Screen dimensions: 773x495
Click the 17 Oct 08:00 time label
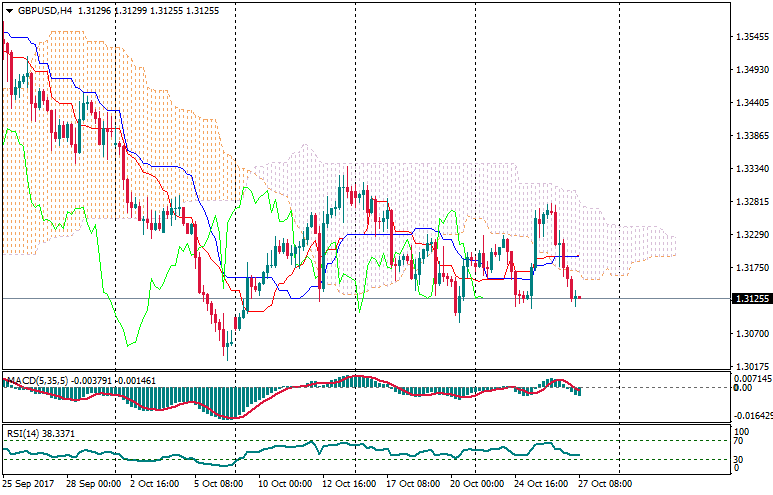tap(412, 483)
